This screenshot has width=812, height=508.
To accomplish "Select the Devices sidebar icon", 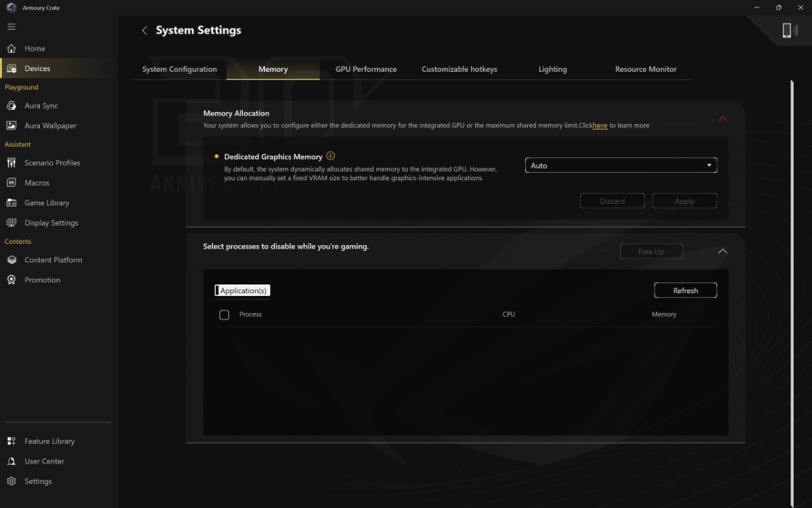I will point(11,68).
